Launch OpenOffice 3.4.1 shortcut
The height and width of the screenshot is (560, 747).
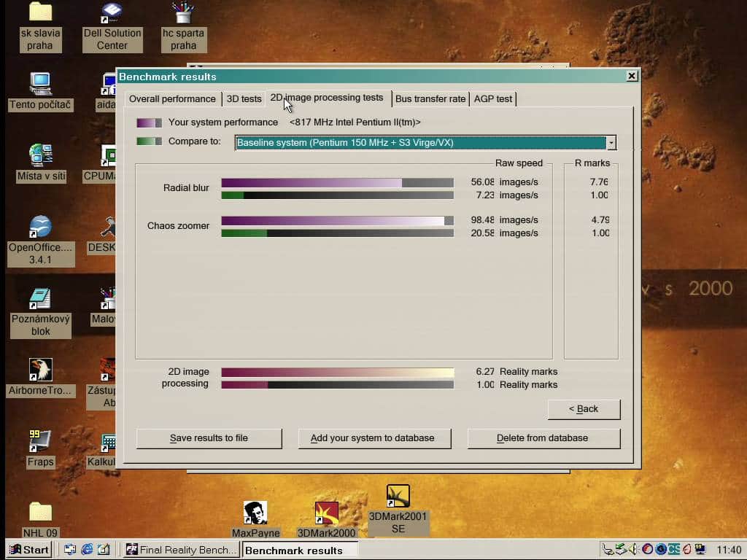pyautogui.click(x=41, y=241)
